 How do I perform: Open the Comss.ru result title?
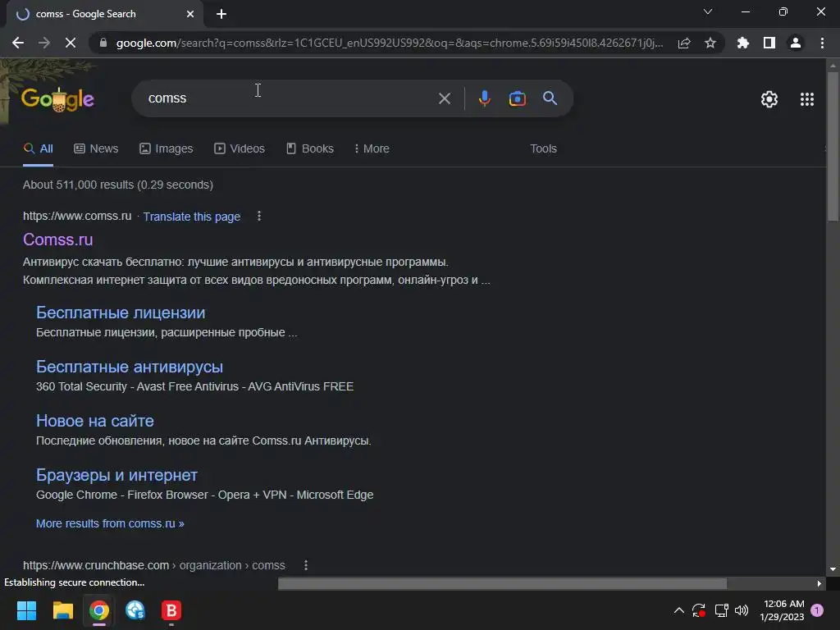(x=58, y=240)
